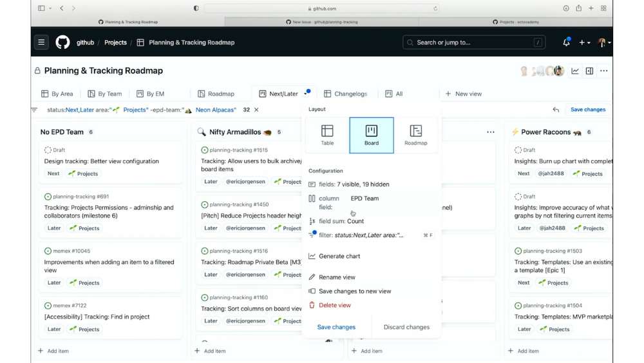Open the GitHub hamburger navigation menu

[41, 43]
